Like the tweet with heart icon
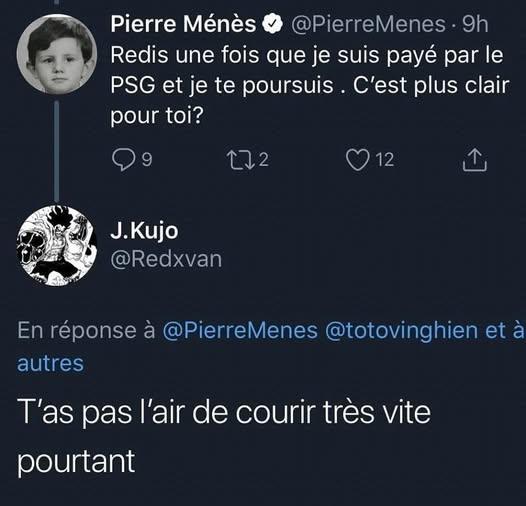The width and height of the screenshot is (526, 506). (x=358, y=160)
